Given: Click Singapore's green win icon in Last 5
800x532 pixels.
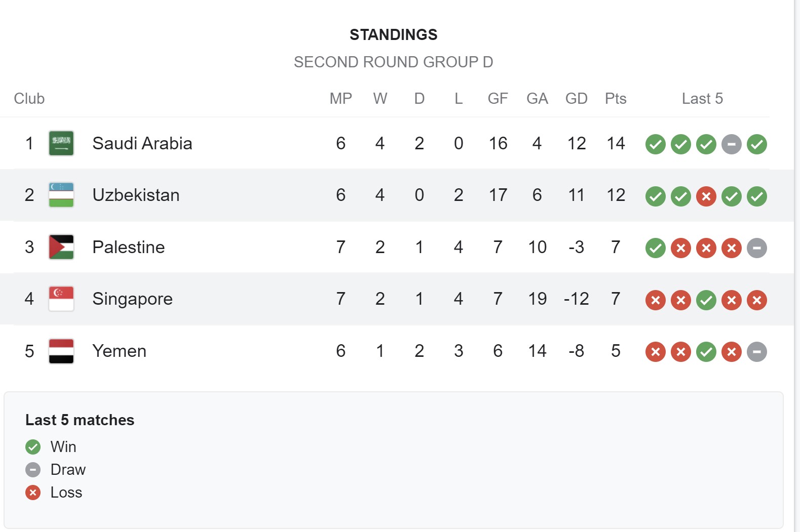Looking at the screenshot, I should (706, 300).
